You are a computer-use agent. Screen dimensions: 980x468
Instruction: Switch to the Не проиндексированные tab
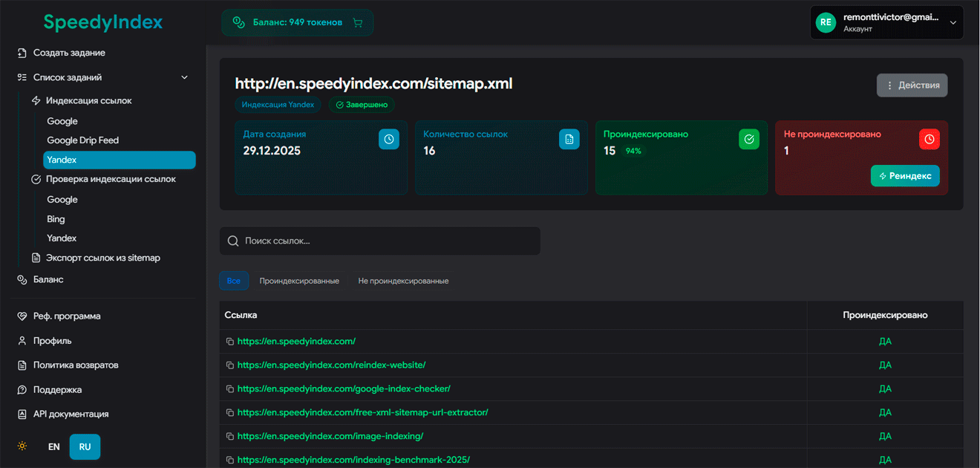[403, 281]
